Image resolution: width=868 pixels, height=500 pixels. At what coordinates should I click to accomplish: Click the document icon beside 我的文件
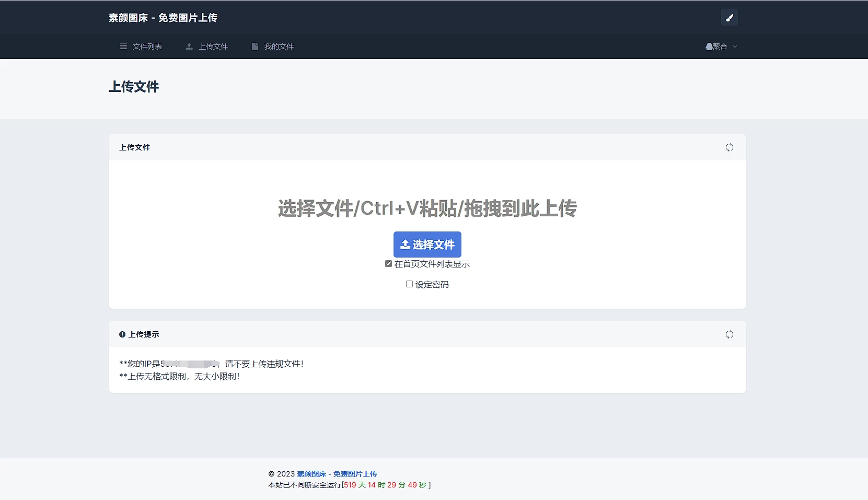click(255, 46)
